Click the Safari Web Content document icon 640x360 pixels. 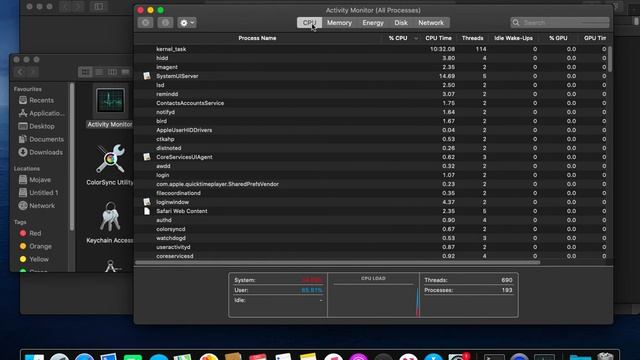[x=147, y=211]
